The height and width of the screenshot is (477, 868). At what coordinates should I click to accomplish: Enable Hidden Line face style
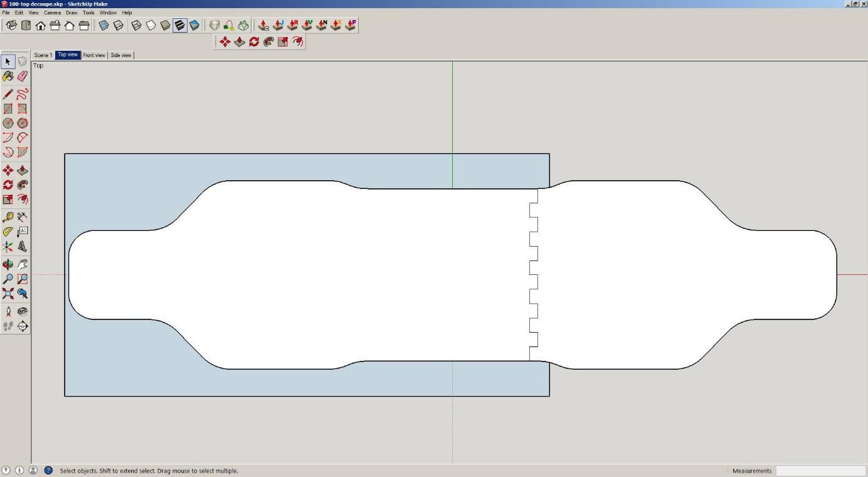coord(151,26)
